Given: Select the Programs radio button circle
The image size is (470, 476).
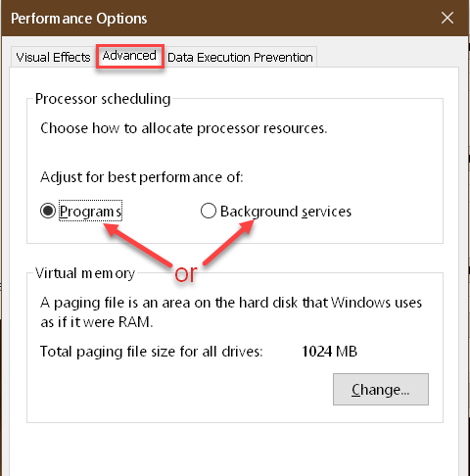Looking at the screenshot, I should click(48, 211).
